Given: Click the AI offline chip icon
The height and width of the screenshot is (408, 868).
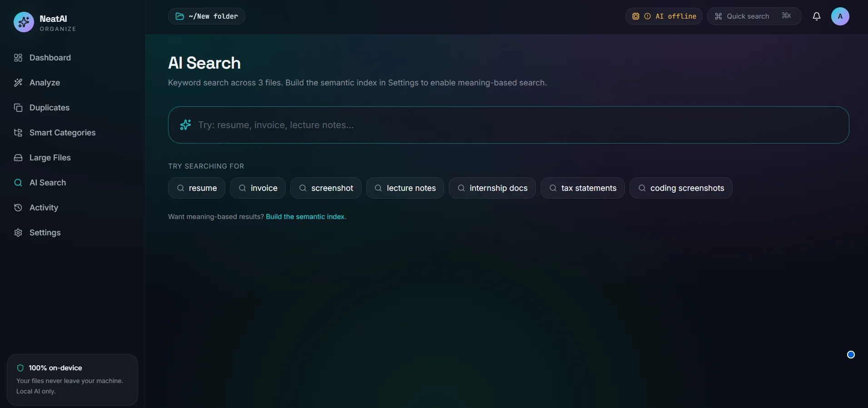Looking at the screenshot, I should [636, 16].
